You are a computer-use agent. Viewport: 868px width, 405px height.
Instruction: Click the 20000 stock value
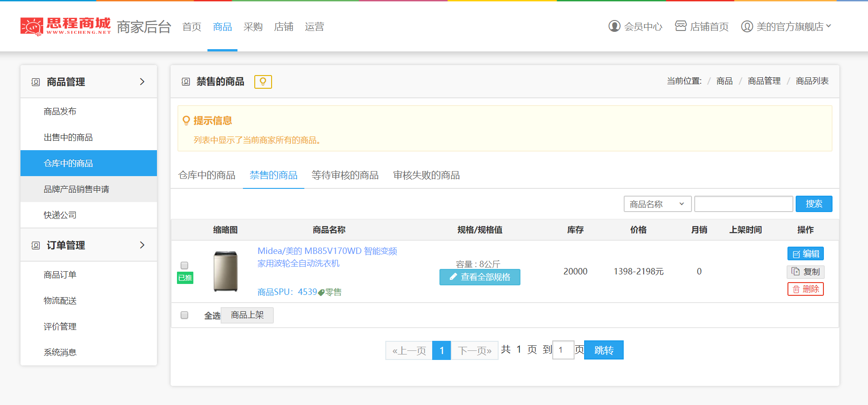coord(575,272)
